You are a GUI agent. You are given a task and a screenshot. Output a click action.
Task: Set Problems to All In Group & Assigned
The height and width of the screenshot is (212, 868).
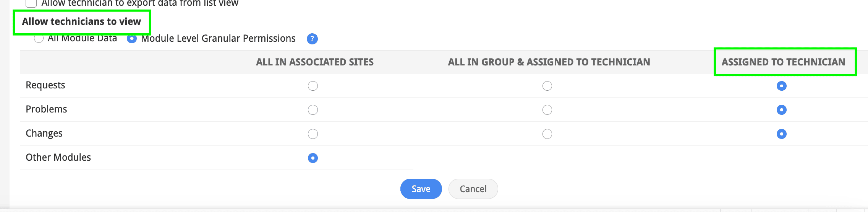(547, 110)
